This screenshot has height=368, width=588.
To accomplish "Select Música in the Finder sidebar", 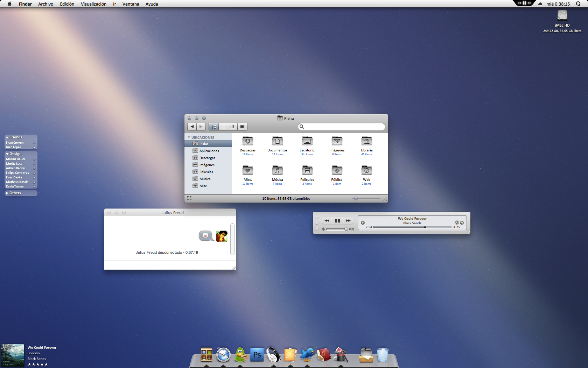I will point(208,179).
